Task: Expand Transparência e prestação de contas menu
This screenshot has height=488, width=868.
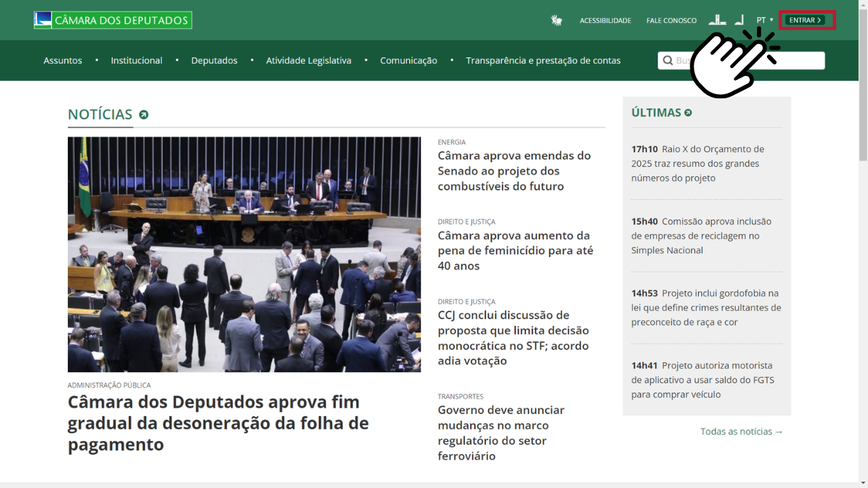Action: (543, 60)
